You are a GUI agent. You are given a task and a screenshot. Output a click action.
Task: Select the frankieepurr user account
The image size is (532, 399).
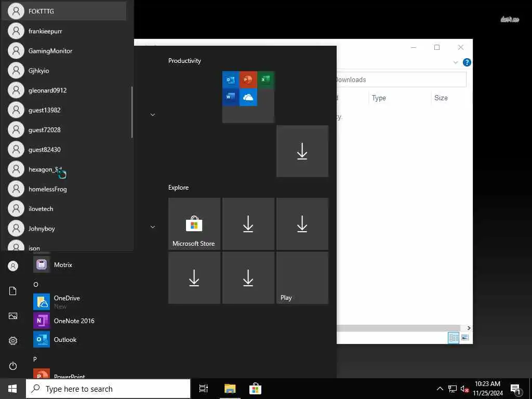[64, 31]
